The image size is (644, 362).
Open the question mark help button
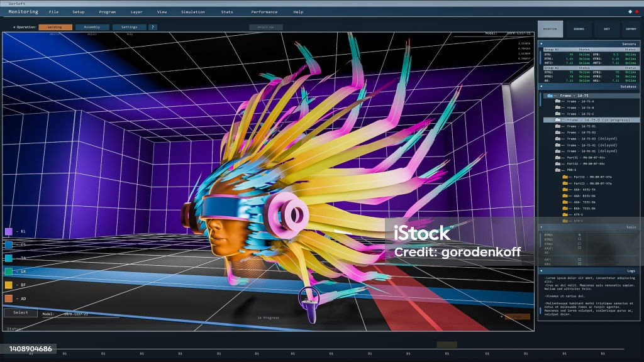click(152, 27)
